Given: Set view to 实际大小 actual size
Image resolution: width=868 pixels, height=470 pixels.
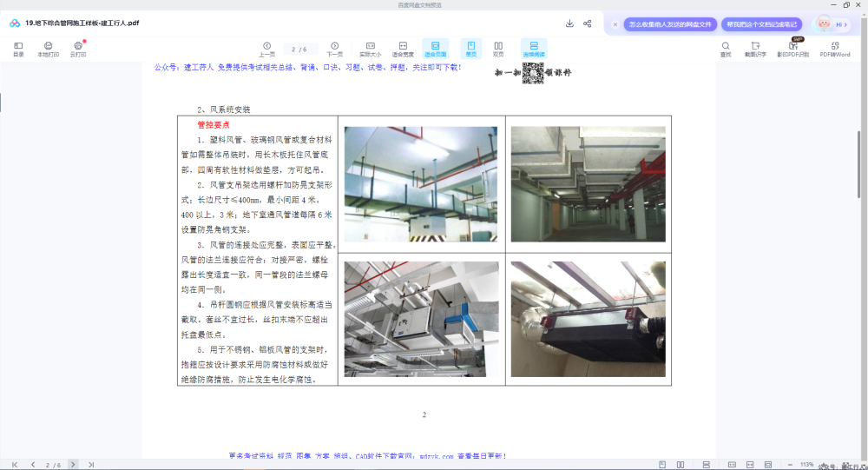Looking at the screenshot, I should click(x=371, y=49).
